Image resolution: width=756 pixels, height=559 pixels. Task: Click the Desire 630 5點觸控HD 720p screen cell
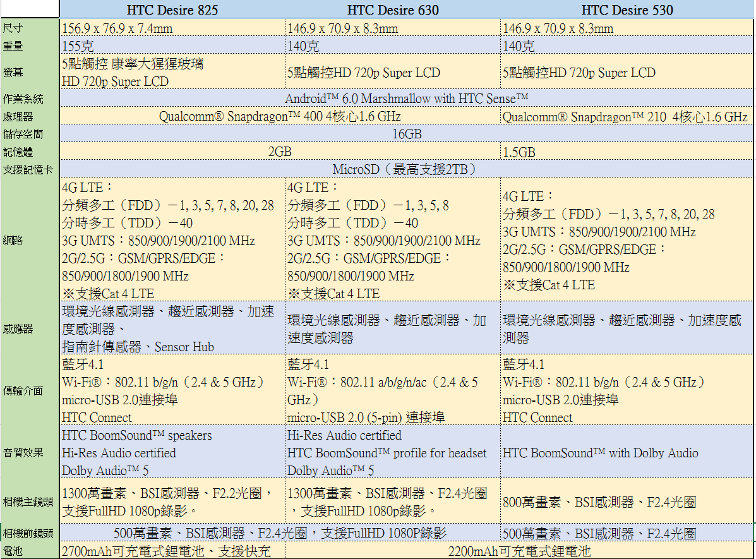pos(393,73)
